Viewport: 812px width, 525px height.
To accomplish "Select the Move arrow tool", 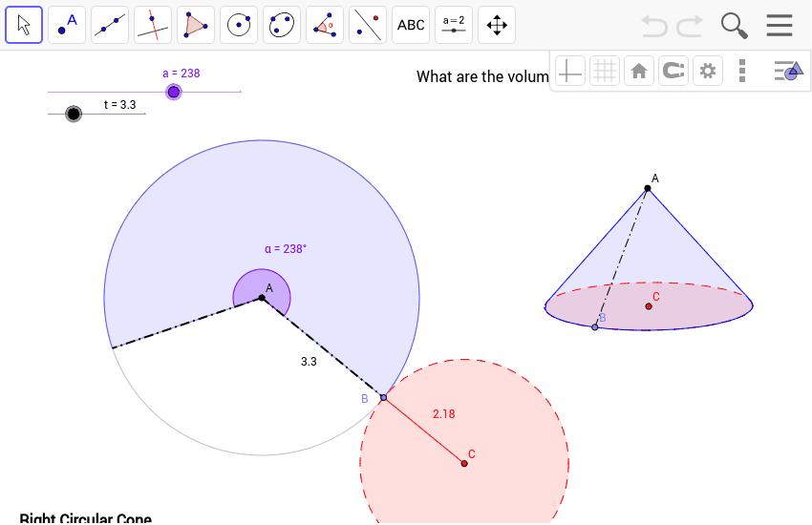I will click(24, 25).
